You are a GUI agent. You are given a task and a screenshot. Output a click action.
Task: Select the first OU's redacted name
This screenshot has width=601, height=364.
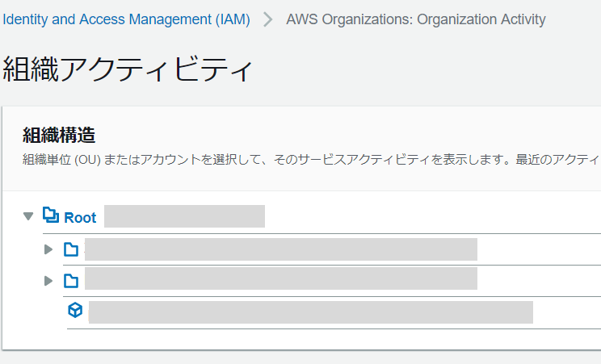[x=280, y=249]
